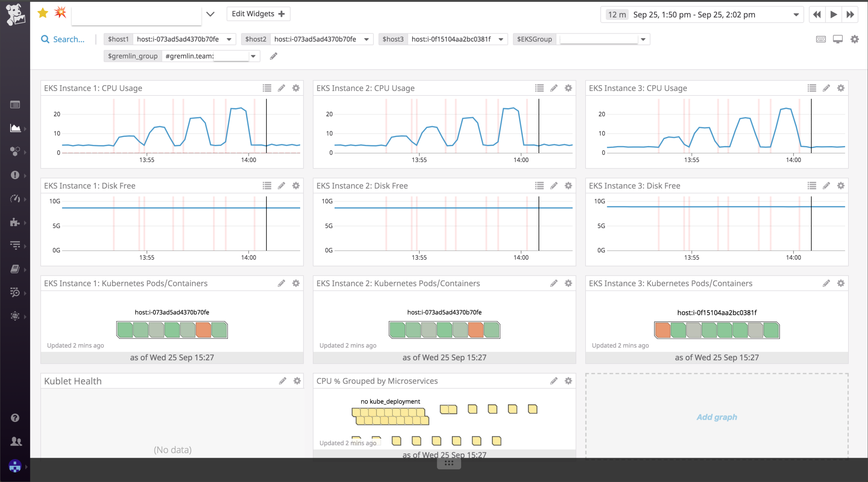
Task: Edit EKS Instance 1 CPU Usage widget
Action: pyautogui.click(x=281, y=88)
